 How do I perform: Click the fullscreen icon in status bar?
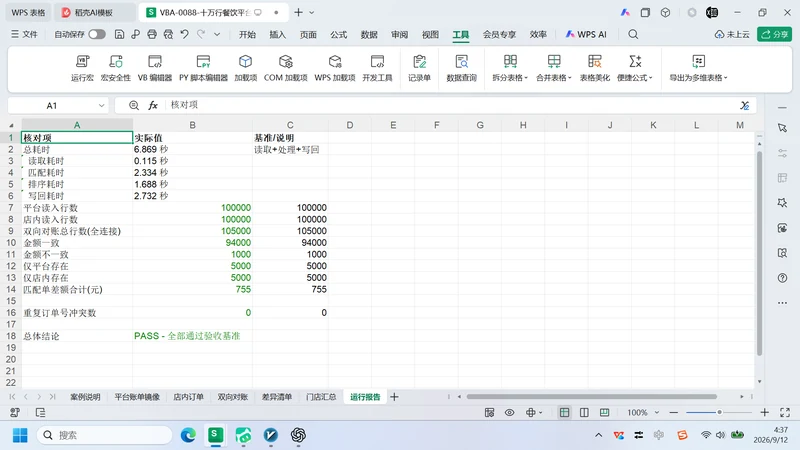click(x=785, y=412)
